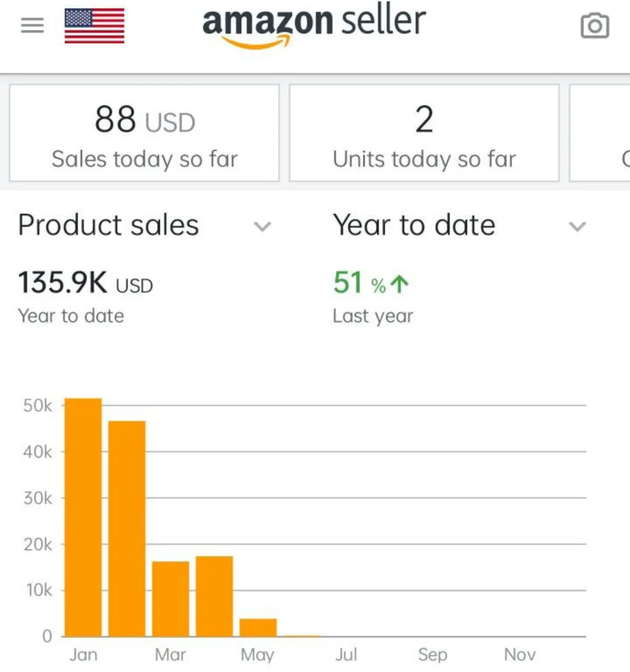This screenshot has height=672, width=630.
Task: Select the March sales bar
Action: [x=171, y=599]
